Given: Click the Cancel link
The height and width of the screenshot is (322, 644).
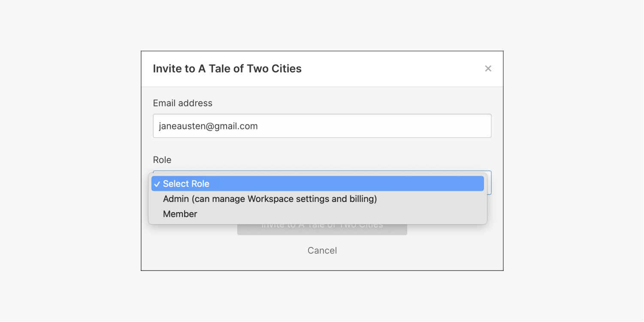Looking at the screenshot, I should pos(322,250).
